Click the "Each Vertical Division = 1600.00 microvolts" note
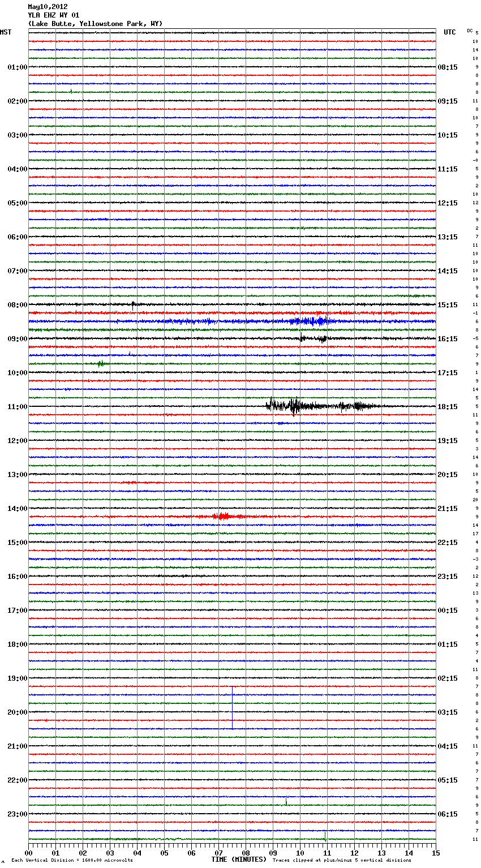This screenshot has height=868, width=481. (x=72, y=861)
